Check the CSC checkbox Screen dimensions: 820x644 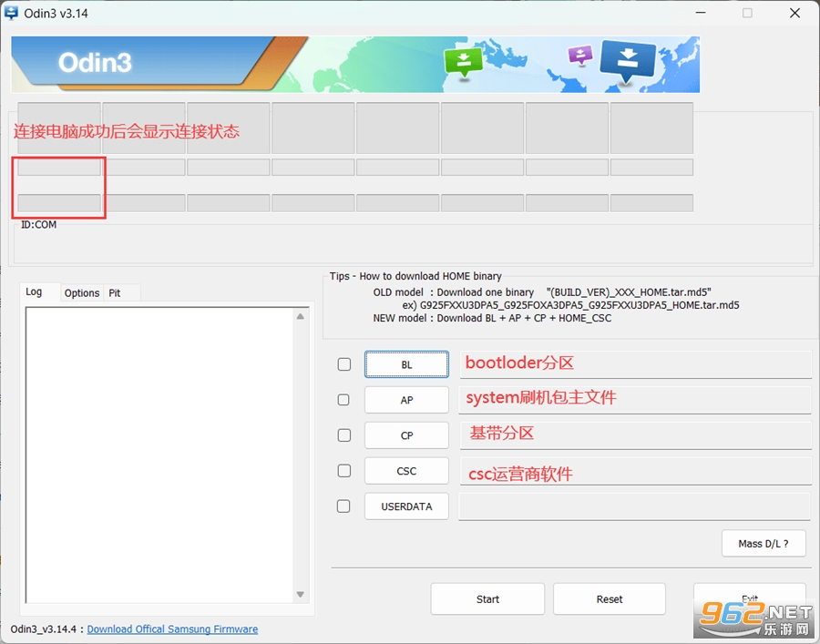click(344, 471)
